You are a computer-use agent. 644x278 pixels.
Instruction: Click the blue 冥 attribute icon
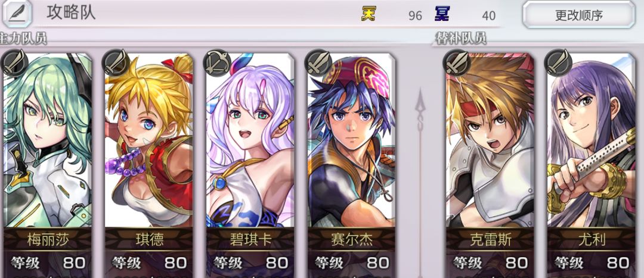442,14
